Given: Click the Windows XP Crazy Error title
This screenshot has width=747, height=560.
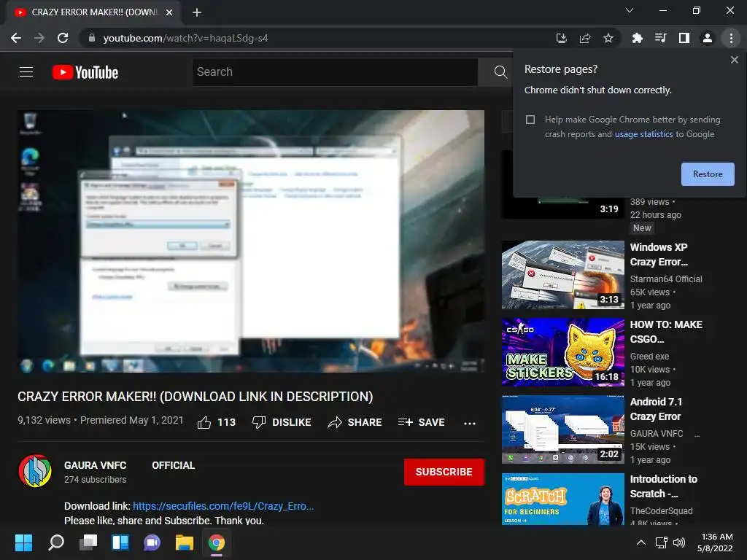Looking at the screenshot, I should pos(659,254).
